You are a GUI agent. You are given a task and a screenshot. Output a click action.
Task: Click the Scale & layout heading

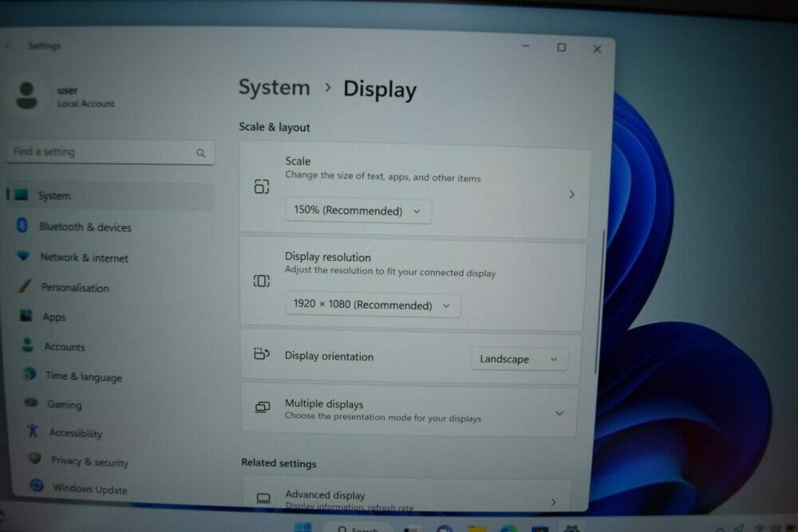[275, 127]
